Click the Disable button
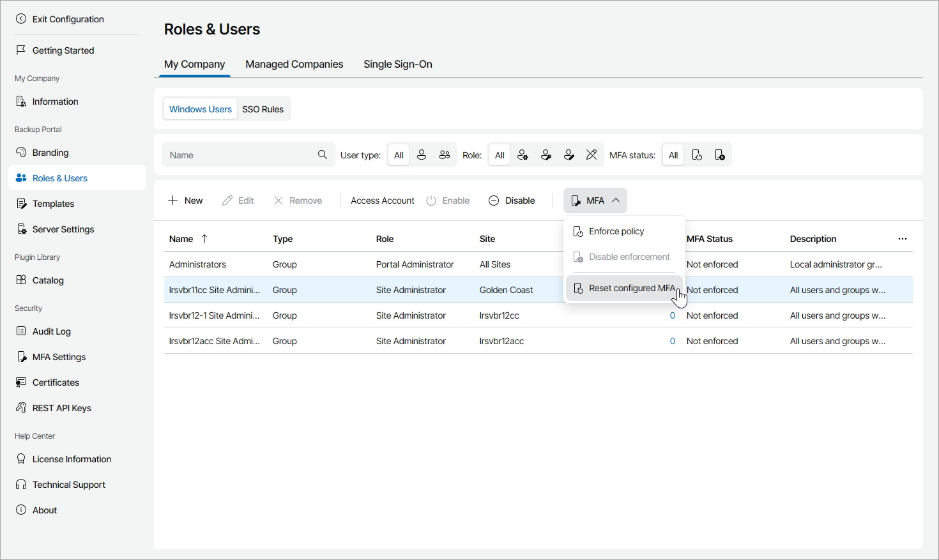 point(512,201)
